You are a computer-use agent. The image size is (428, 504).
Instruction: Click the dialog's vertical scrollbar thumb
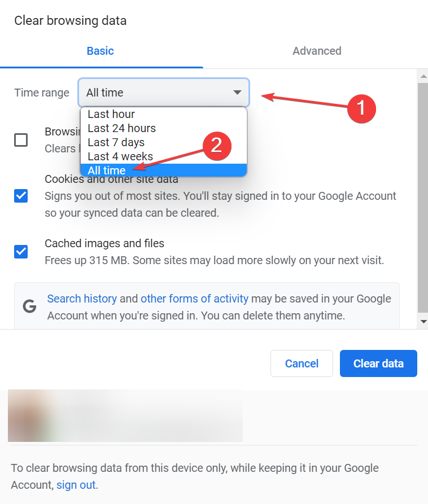pyautogui.click(x=423, y=198)
